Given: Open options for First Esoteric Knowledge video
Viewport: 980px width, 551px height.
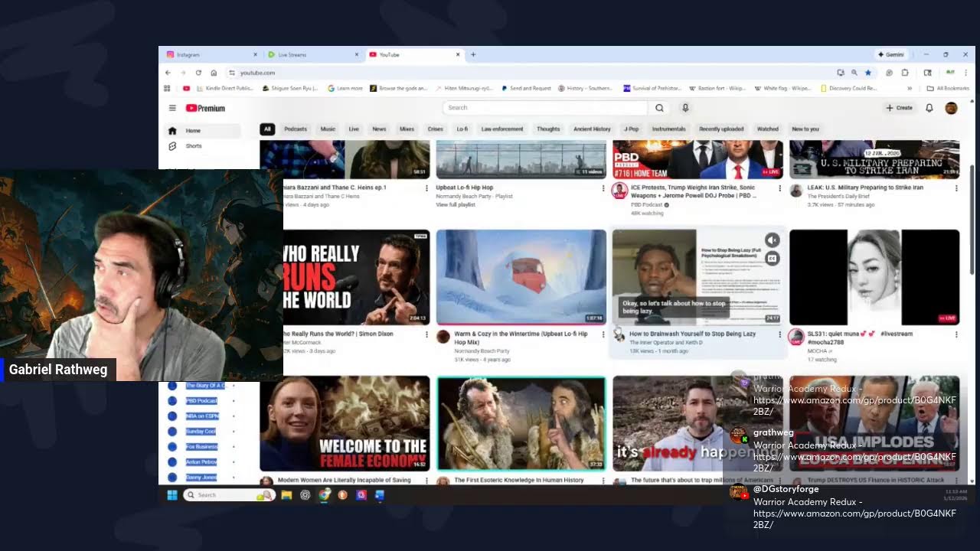Looking at the screenshot, I should pos(603,481).
